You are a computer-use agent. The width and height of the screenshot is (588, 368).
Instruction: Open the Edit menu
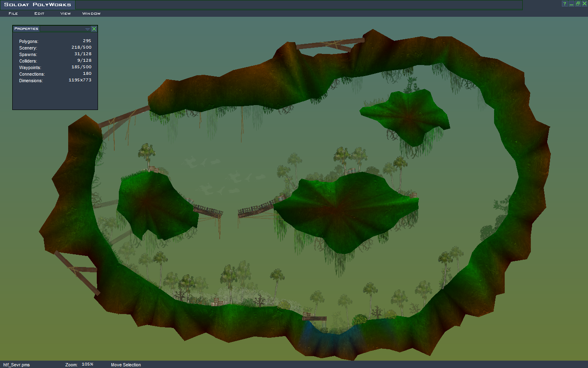pyautogui.click(x=39, y=13)
